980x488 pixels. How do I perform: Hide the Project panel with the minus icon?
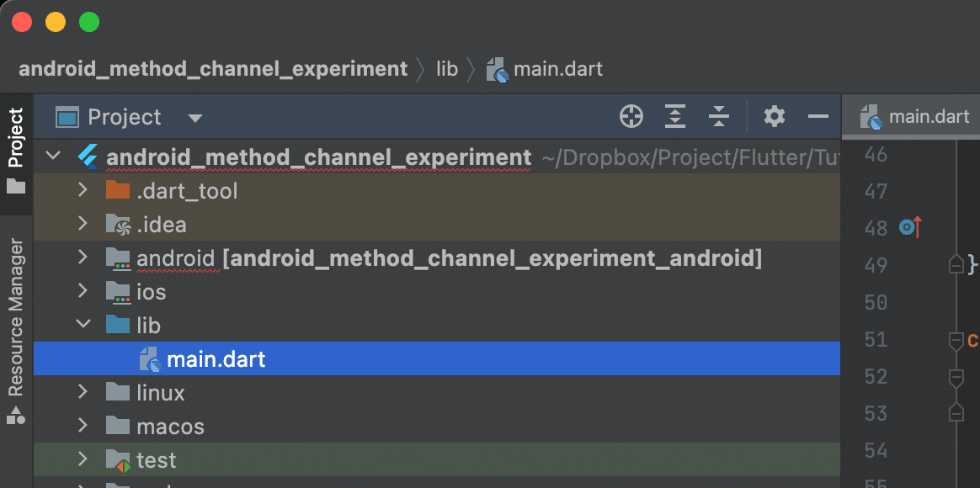pos(818,116)
